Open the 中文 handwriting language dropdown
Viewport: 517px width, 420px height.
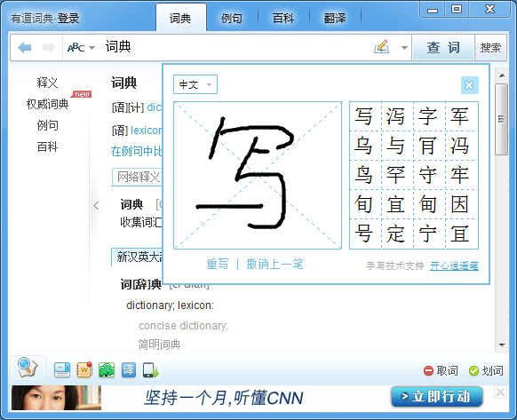(195, 84)
